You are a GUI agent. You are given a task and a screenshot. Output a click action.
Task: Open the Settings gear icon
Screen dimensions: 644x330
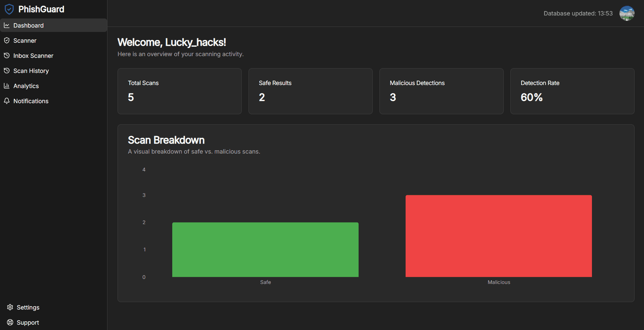pyautogui.click(x=10, y=307)
